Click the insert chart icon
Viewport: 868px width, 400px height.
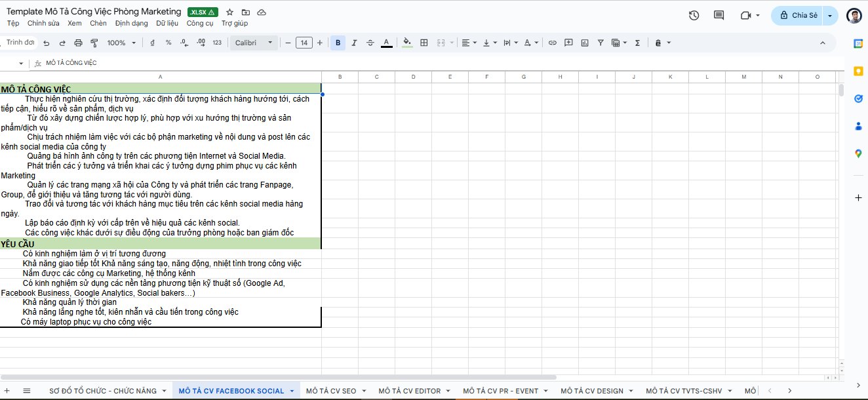coord(584,43)
